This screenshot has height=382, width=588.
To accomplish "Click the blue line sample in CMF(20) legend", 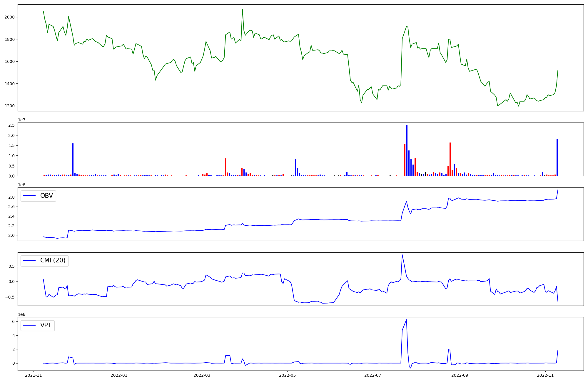I will click(x=29, y=260).
